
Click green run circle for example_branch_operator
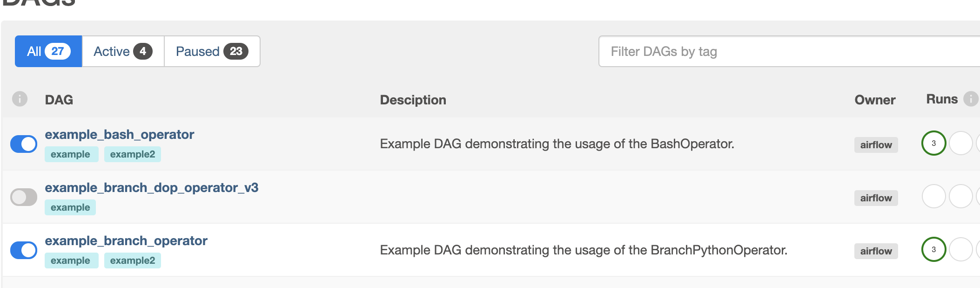[x=933, y=249]
